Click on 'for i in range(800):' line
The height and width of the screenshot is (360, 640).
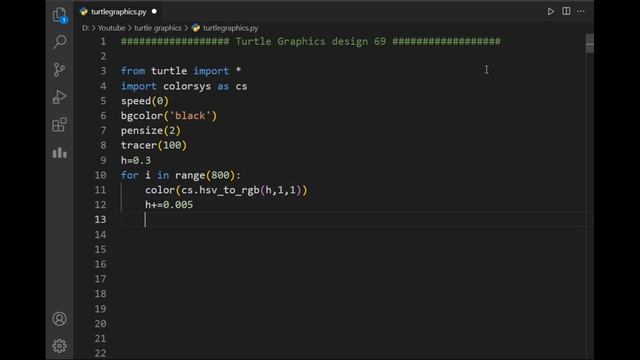tap(181, 176)
